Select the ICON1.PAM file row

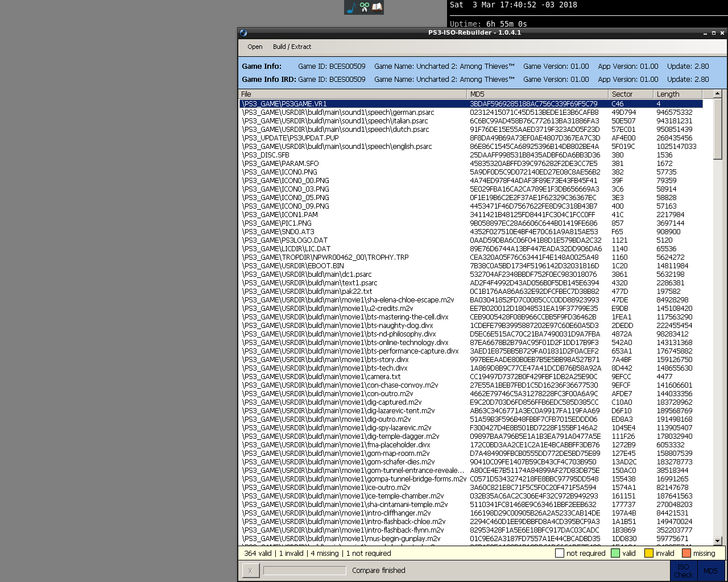(x=471, y=214)
